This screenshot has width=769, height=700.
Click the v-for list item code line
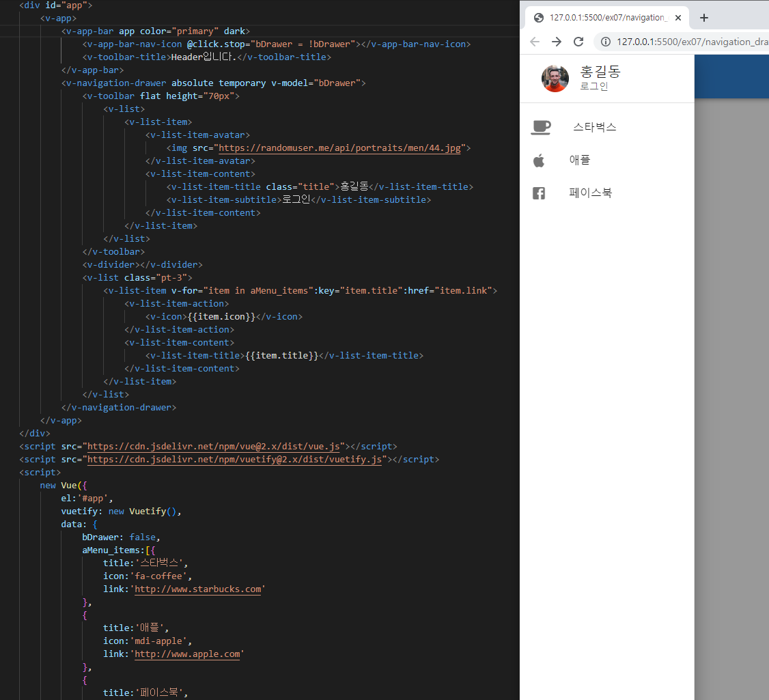(x=300, y=291)
